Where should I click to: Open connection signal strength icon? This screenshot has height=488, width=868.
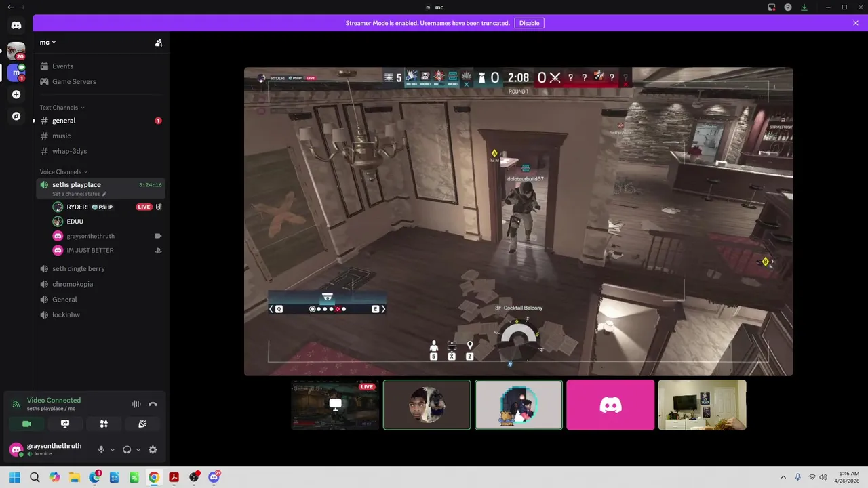(x=16, y=404)
